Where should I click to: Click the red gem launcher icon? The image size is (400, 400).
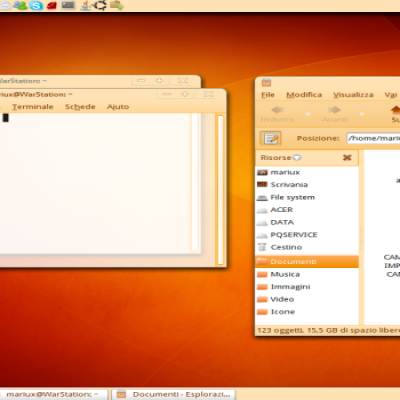(x=52, y=5)
